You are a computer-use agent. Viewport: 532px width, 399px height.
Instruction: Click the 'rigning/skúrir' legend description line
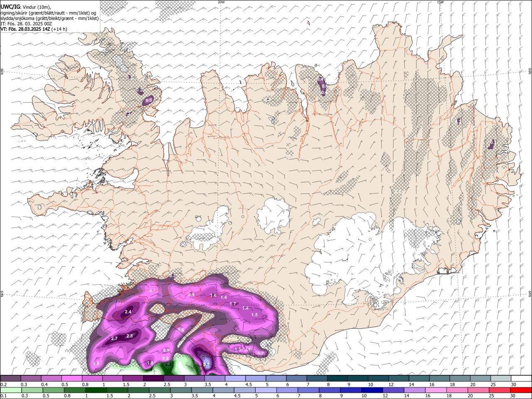(x=48, y=12)
